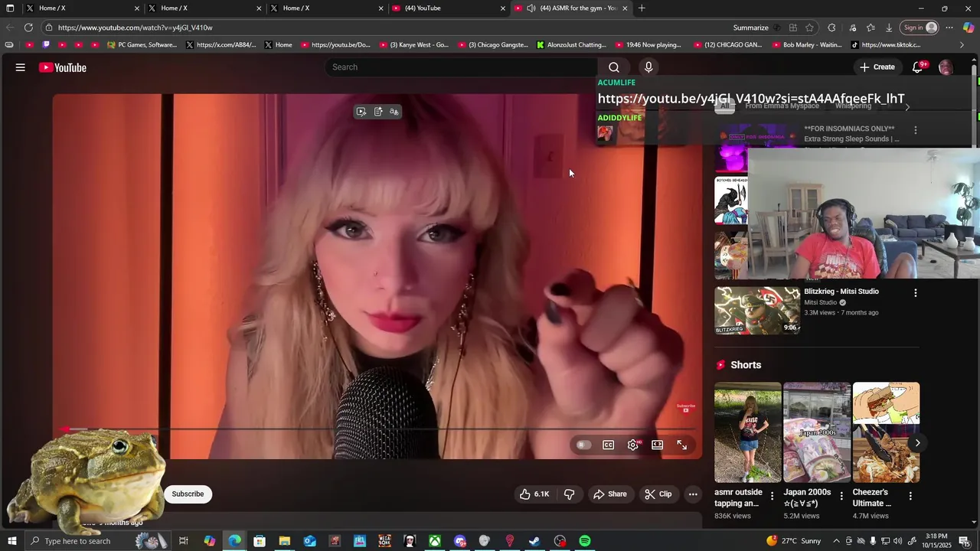Select the 'Whispering' filter chip
This screenshot has height=551, width=980.
coord(853,106)
